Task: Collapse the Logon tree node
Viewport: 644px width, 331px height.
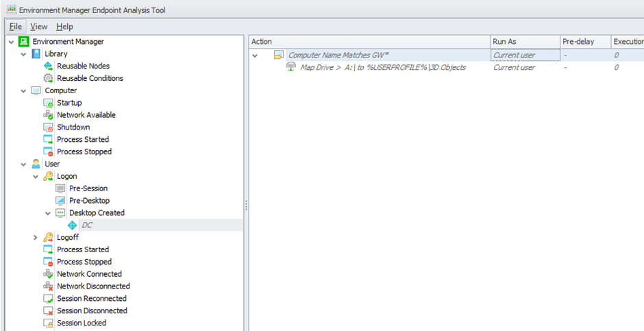Action: click(x=36, y=177)
